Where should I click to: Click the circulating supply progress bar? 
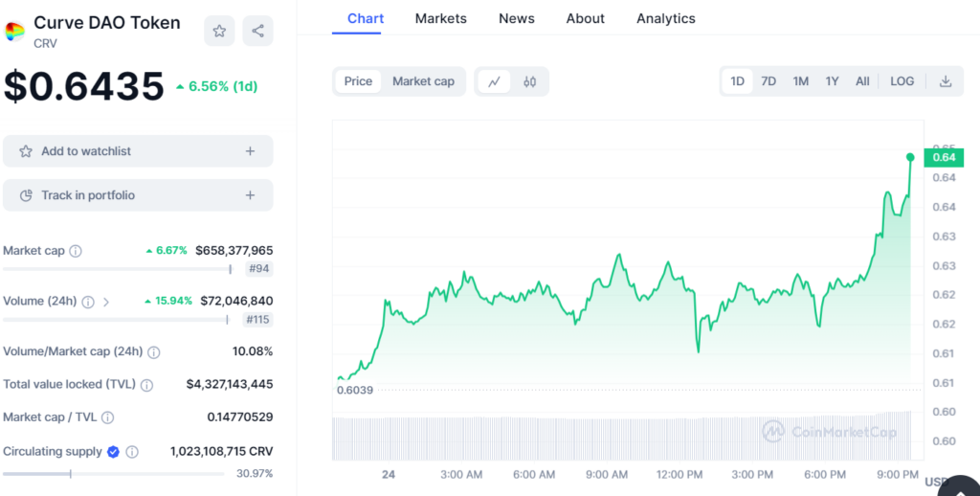(x=113, y=473)
